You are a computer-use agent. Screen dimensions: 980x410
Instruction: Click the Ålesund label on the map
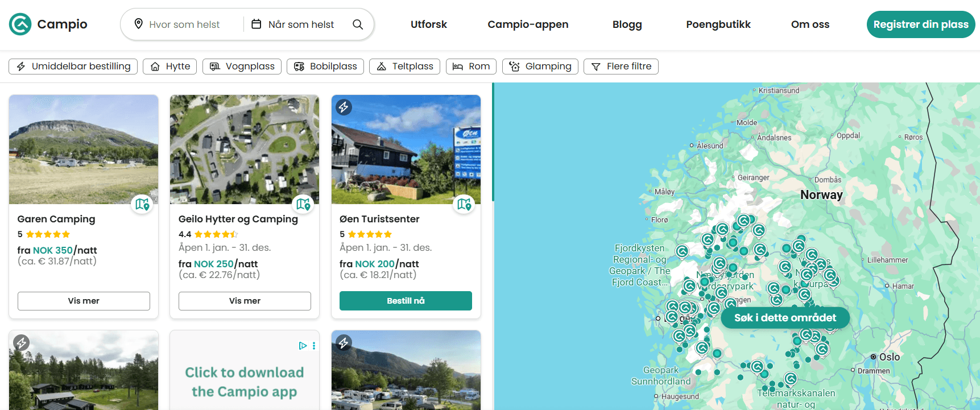click(710, 146)
